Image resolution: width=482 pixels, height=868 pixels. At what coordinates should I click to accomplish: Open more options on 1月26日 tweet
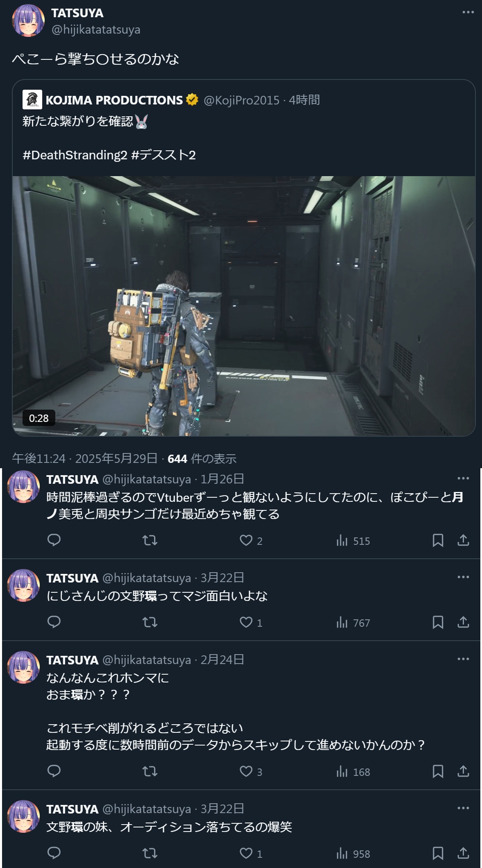463,478
